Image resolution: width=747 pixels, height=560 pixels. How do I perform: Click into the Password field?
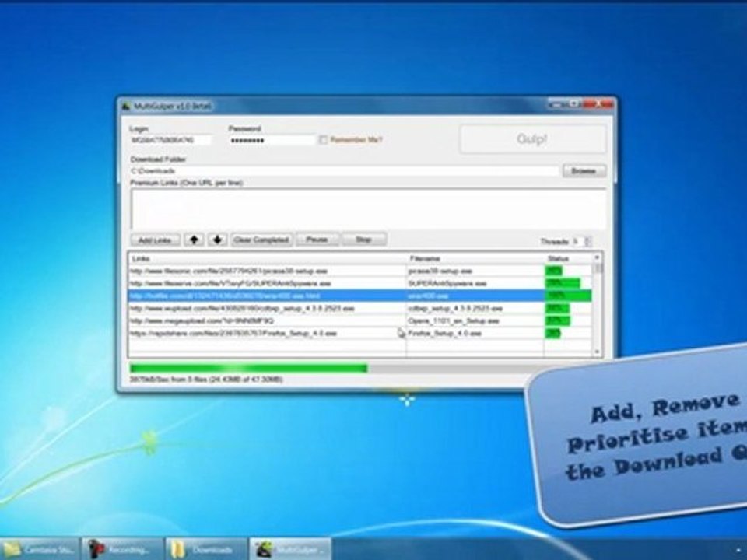(x=272, y=140)
